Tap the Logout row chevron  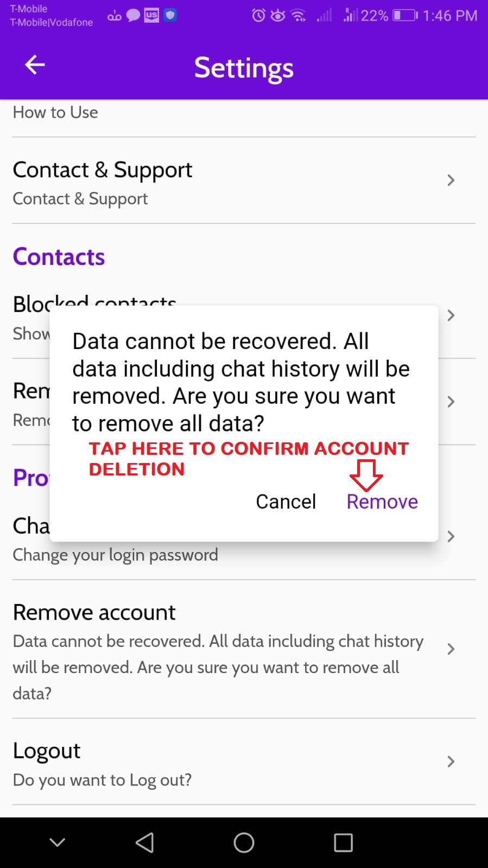[x=451, y=762]
